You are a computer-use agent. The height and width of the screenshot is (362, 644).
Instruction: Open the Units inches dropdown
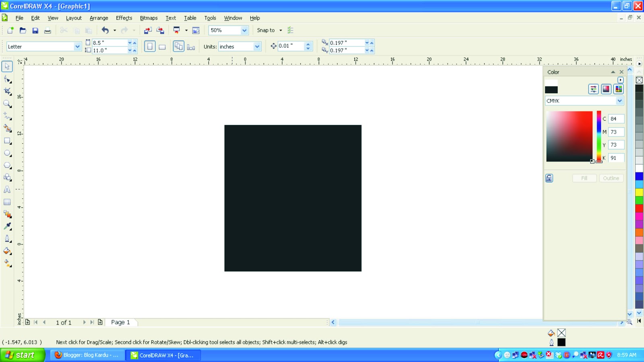click(x=257, y=47)
